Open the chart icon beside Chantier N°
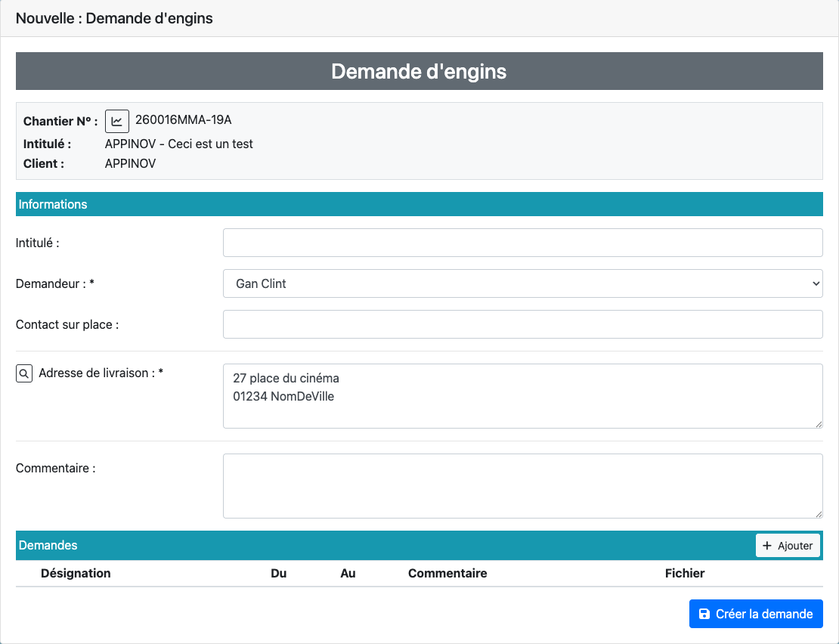 pyautogui.click(x=117, y=121)
